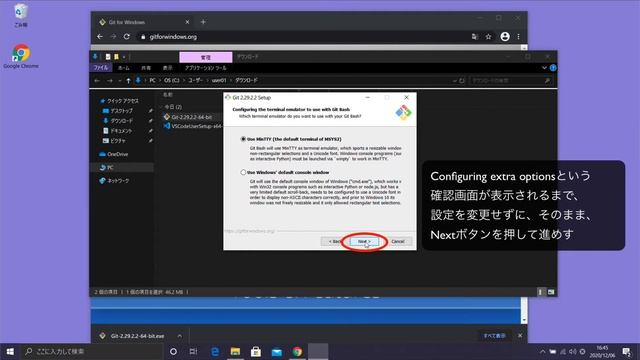The height and width of the screenshot is (360, 640).
Task: Click user01 in the breadcrumb path
Action: 219,80
